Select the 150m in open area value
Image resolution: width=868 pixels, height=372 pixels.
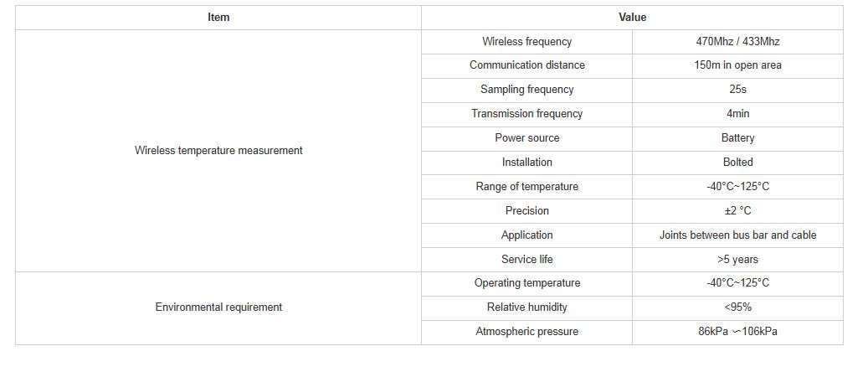737,65
